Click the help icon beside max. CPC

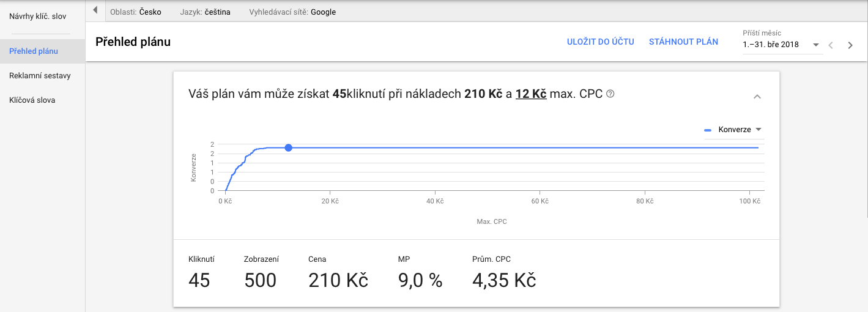[x=610, y=94]
